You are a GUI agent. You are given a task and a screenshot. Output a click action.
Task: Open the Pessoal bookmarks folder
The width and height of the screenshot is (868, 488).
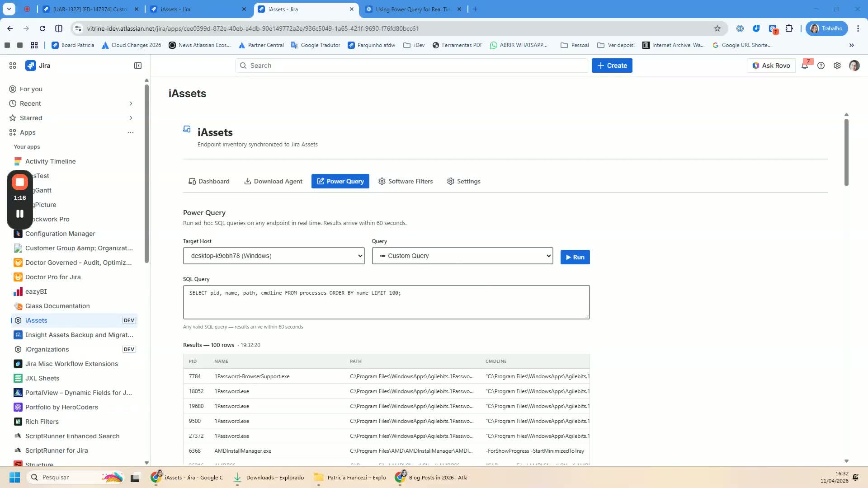point(575,45)
